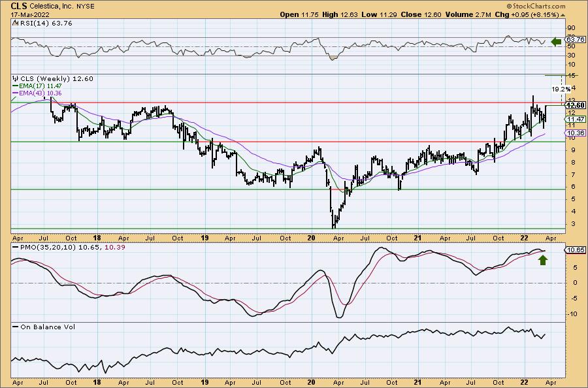This screenshot has height=388, width=588.
Task: Click the Low 11.29 value
Action: (x=380, y=14)
